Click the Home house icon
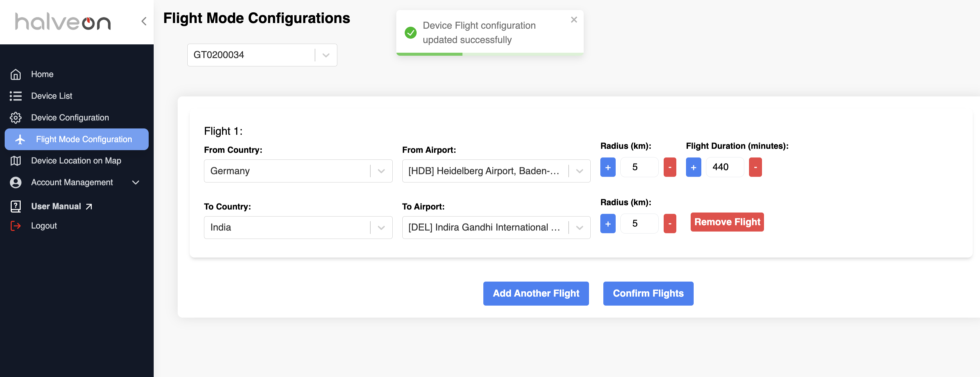This screenshot has height=377, width=980. pyautogui.click(x=16, y=74)
